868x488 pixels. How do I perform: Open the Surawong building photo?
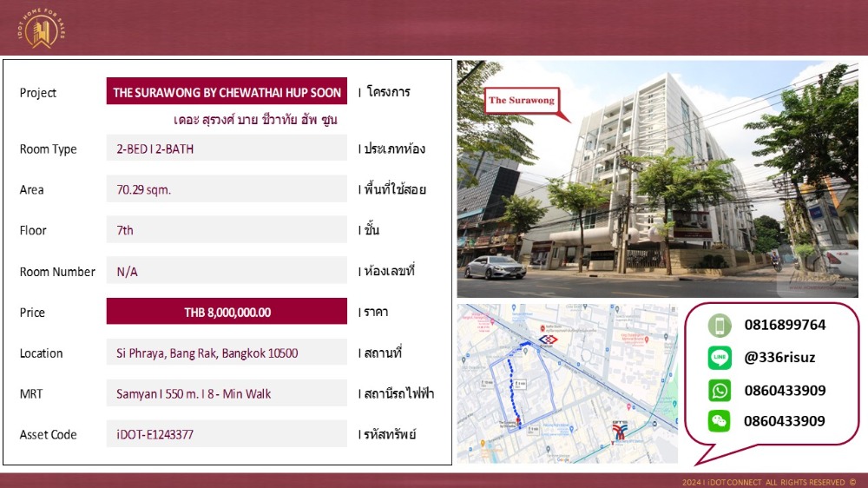click(657, 179)
